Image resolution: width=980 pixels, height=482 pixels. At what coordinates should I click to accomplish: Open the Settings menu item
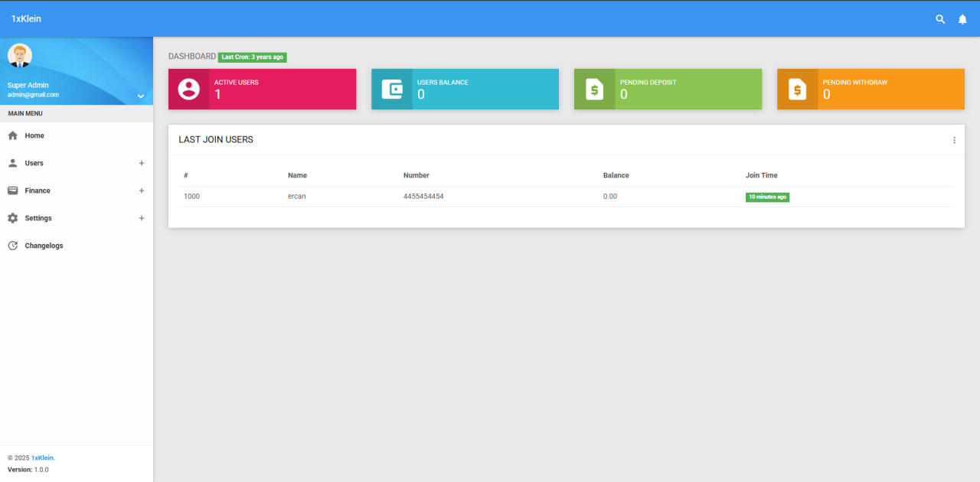pyautogui.click(x=77, y=218)
